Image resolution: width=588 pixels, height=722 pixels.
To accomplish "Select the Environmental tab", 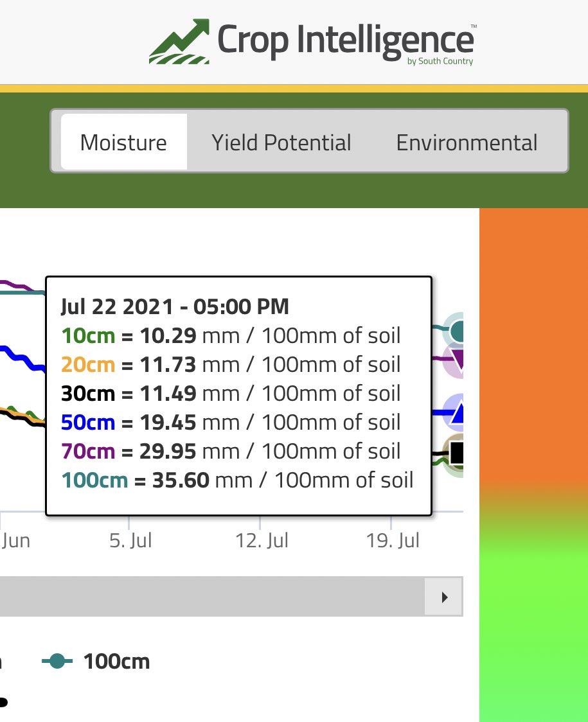I will coord(467,142).
